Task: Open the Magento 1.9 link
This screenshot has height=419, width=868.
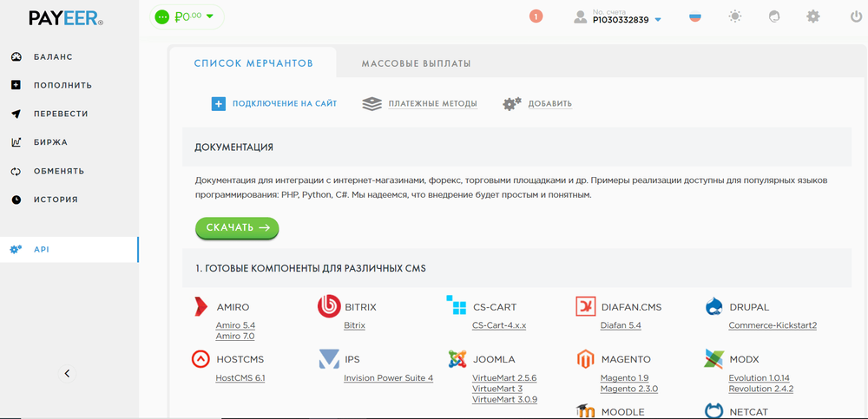Action: pos(624,378)
